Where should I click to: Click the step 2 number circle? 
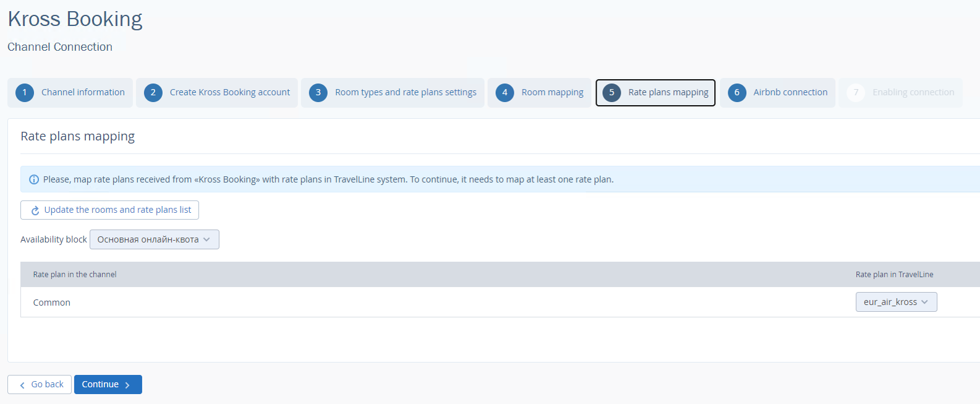click(x=153, y=93)
